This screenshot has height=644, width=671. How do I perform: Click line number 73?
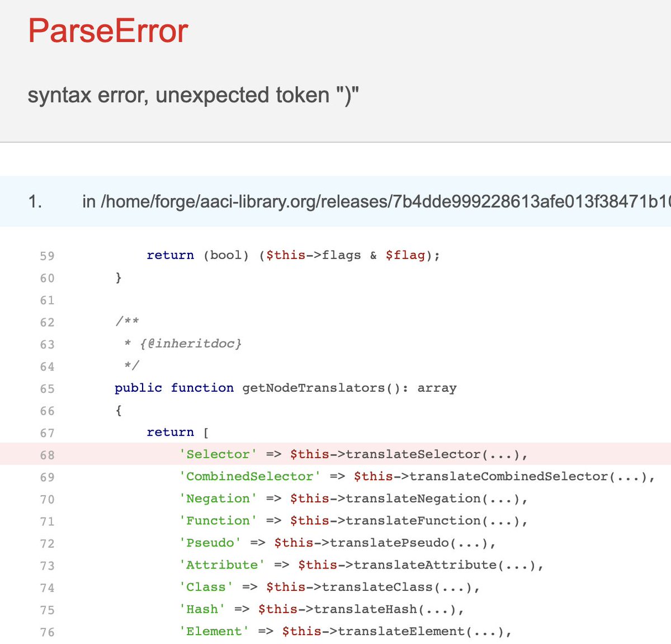pos(47,566)
